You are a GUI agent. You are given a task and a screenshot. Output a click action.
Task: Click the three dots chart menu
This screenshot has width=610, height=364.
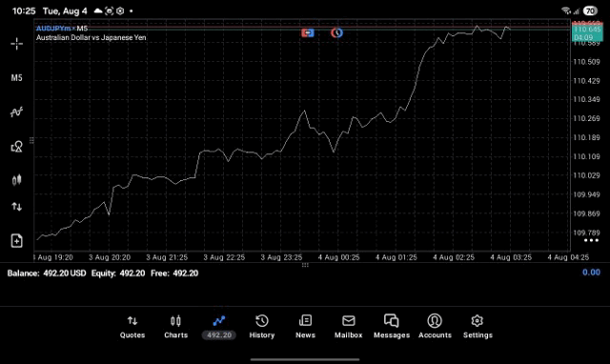[591, 241]
